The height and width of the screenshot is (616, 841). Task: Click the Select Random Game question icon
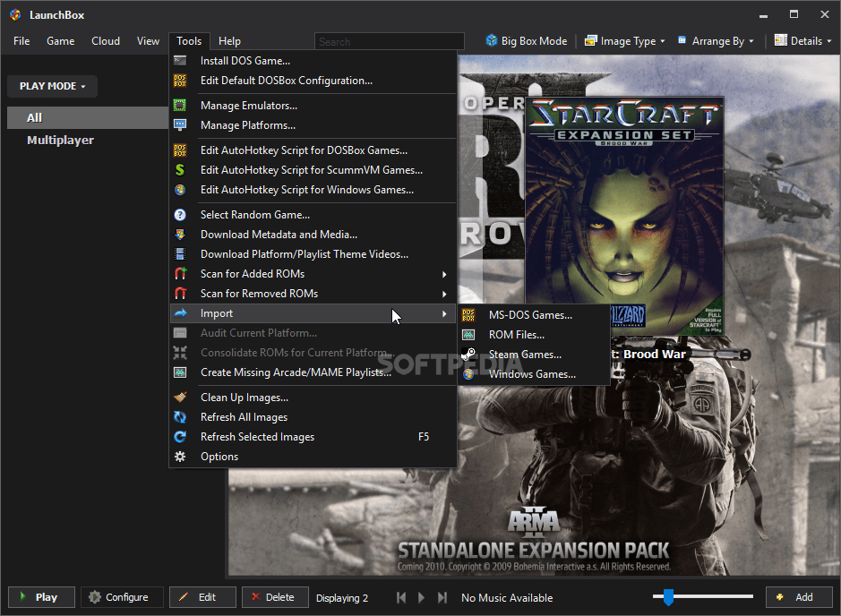click(180, 215)
